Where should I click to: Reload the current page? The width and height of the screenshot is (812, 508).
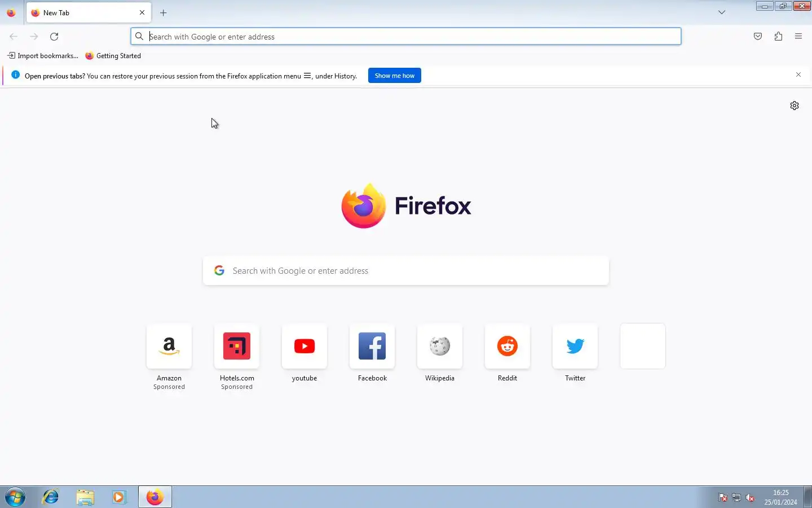point(54,37)
